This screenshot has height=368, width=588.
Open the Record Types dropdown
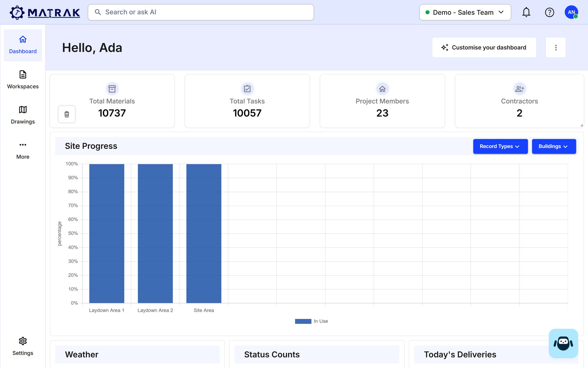point(500,146)
